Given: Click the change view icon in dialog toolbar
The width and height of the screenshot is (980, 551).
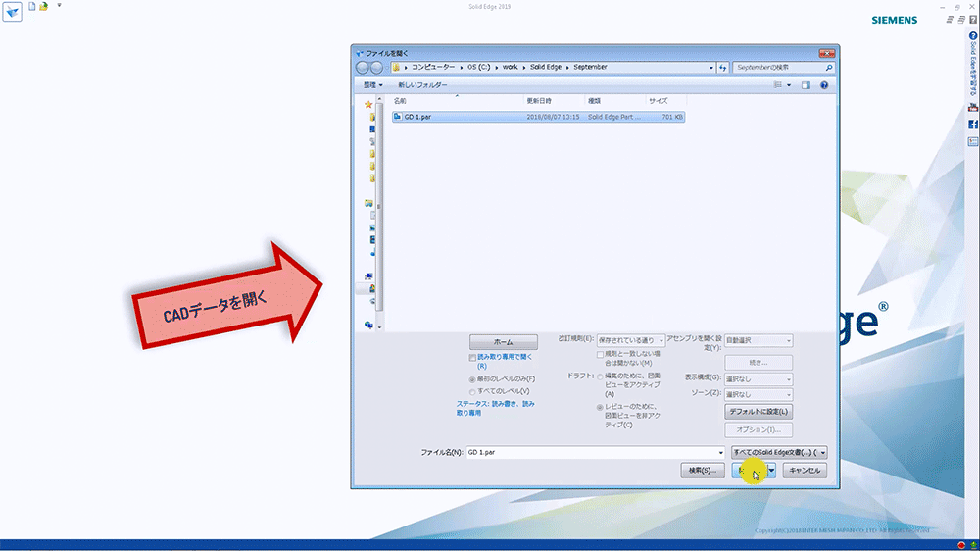Looking at the screenshot, I should coord(778,85).
